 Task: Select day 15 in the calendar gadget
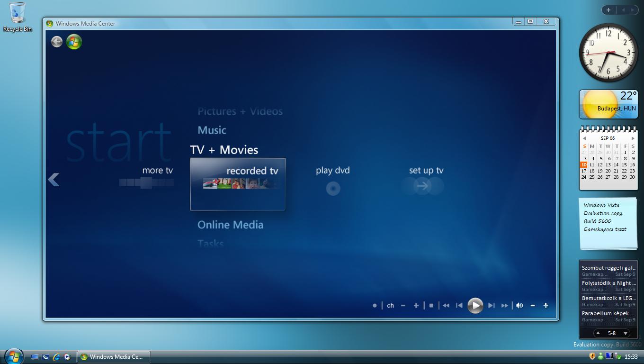[x=624, y=165]
